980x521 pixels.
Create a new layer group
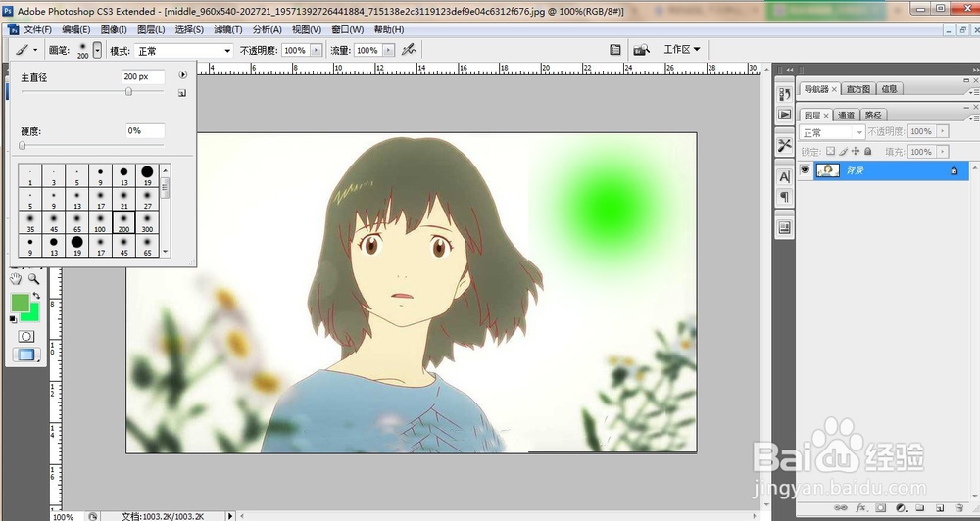click(920, 508)
